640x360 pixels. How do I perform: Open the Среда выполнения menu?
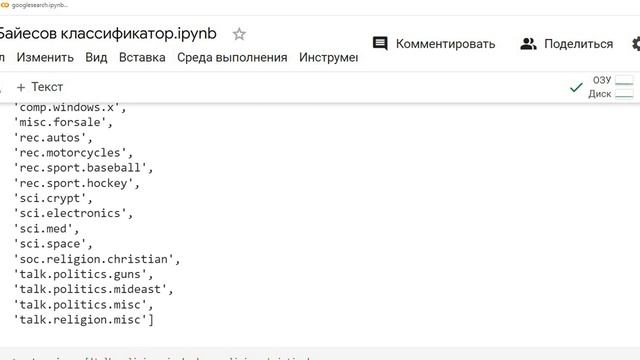[232, 58]
